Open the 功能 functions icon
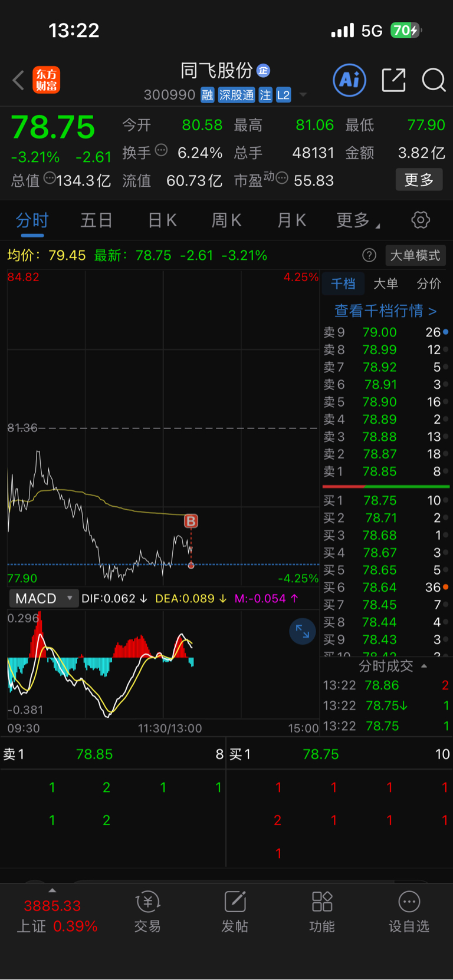Viewport: 453px width, 980px height. [322, 912]
